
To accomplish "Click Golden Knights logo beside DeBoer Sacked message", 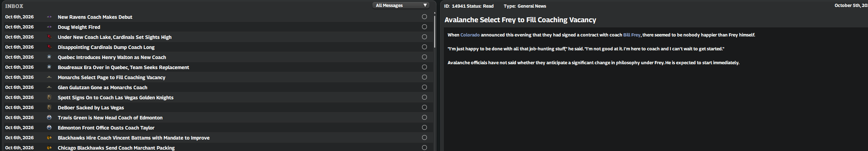I will (49, 108).
